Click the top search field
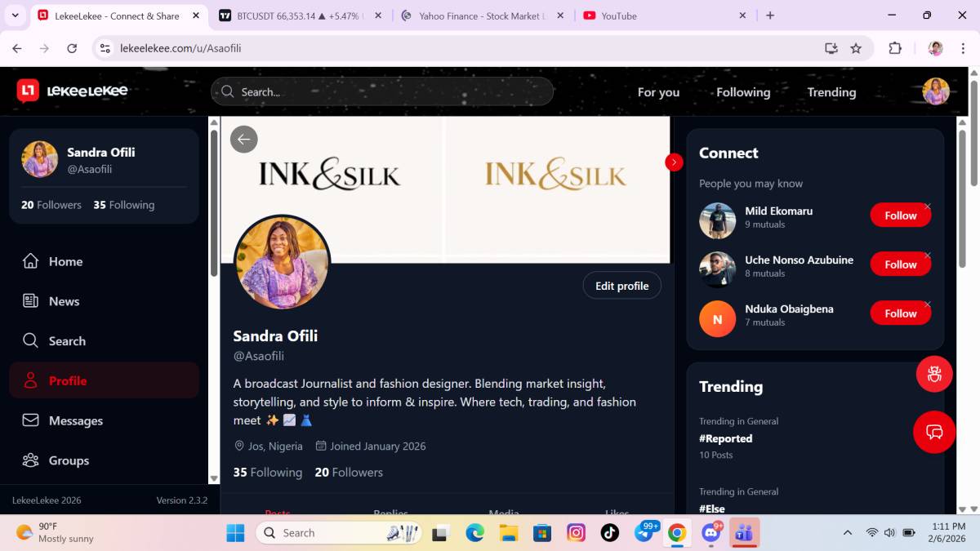This screenshot has width=980, height=551. click(x=382, y=91)
